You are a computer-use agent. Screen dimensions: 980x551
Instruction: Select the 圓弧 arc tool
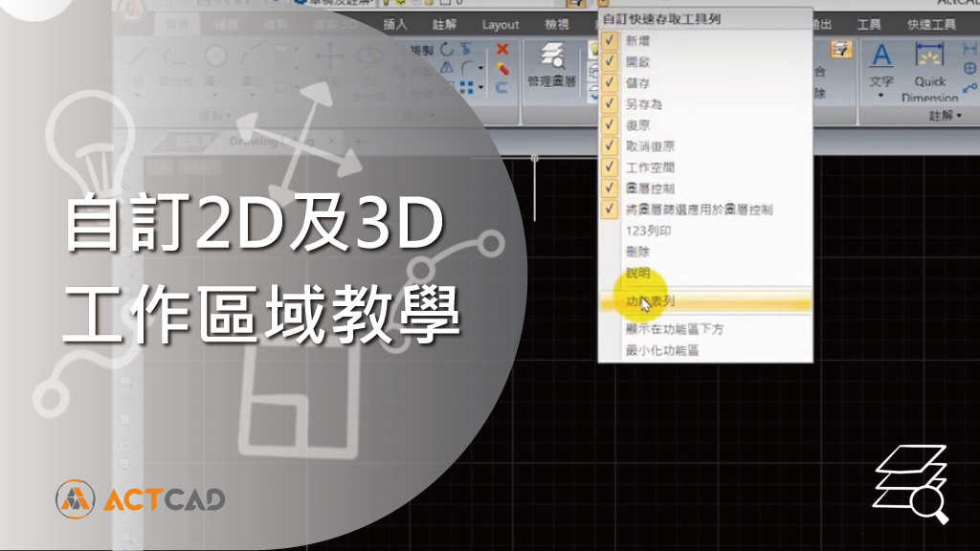[x=253, y=66]
